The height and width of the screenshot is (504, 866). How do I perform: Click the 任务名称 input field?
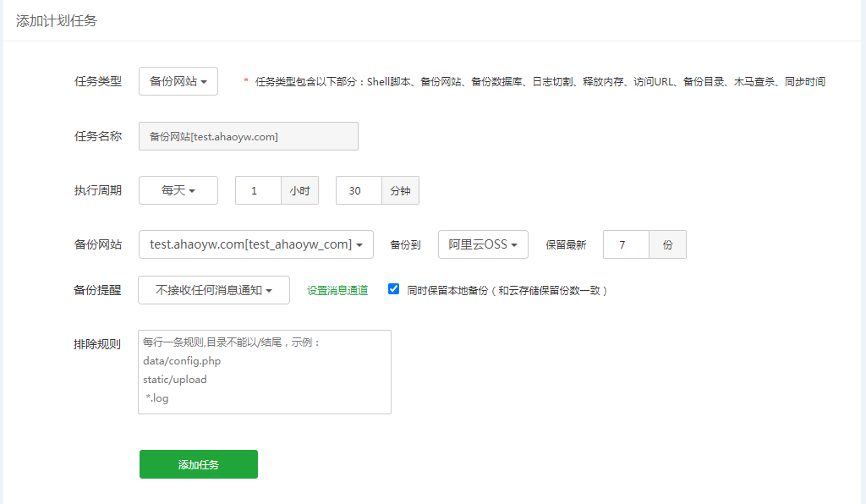pyautogui.click(x=248, y=136)
